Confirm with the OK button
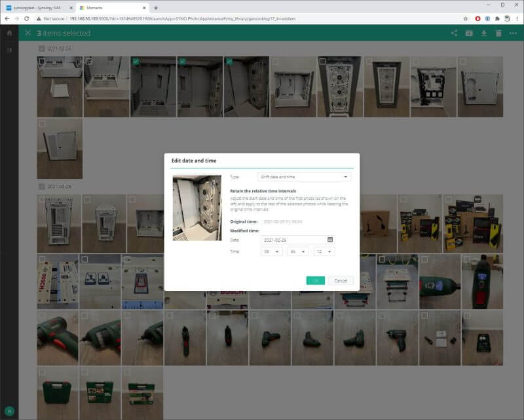 tap(315, 280)
